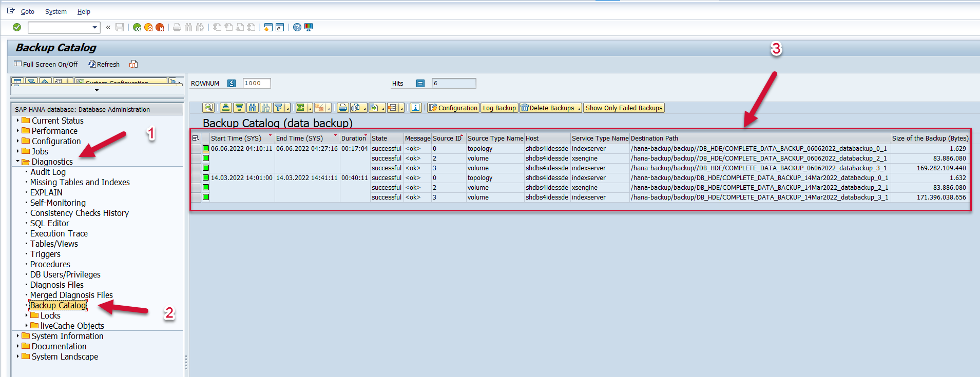Click the blue Information icon in grid toolbar
This screenshot has height=377, width=980.
(x=416, y=108)
